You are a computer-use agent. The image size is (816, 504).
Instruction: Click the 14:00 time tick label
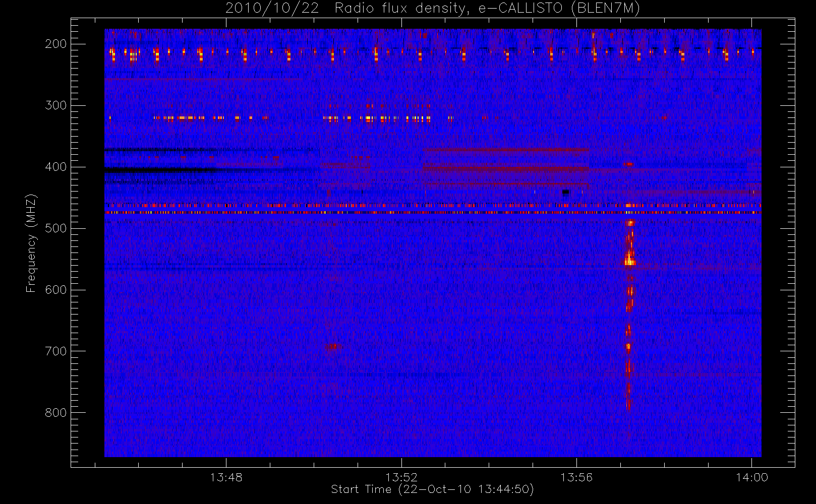tap(752, 477)
